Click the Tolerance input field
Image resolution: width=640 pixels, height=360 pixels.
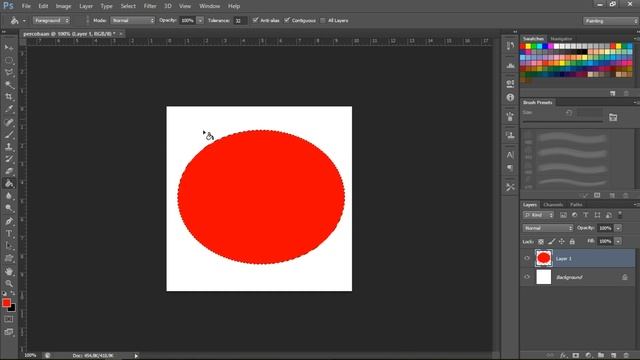tap(240, 20)
